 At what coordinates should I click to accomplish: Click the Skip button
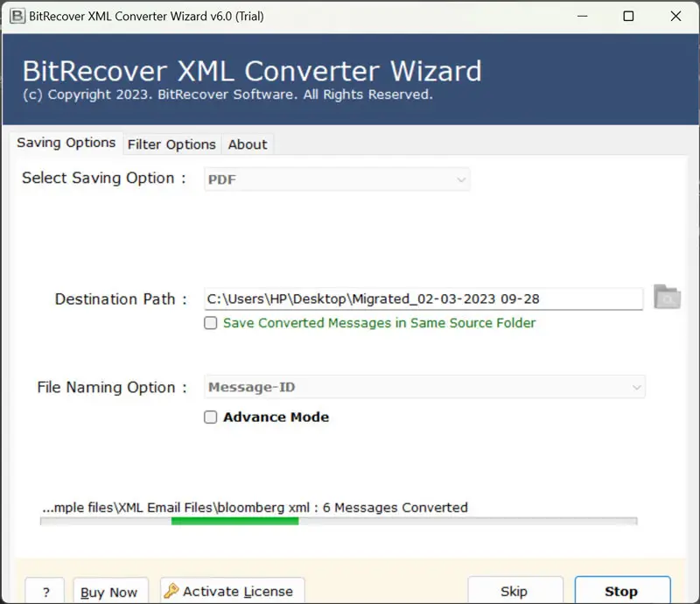pos(515,591)
